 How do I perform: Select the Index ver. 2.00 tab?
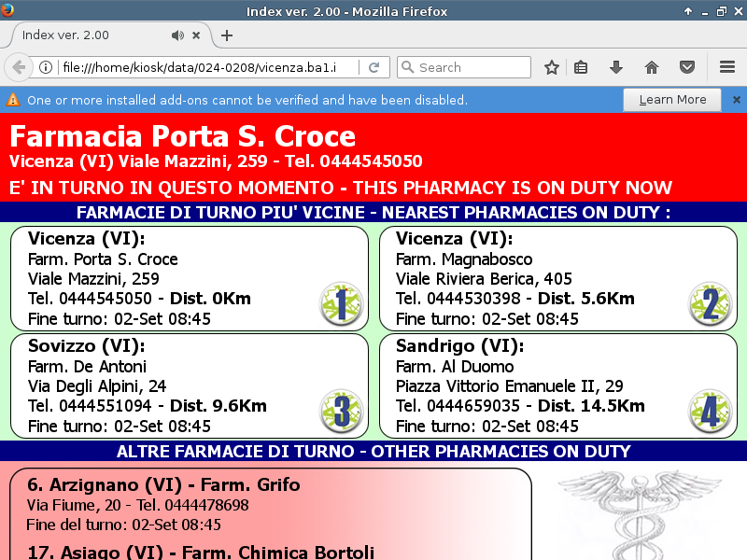[84, 35]
